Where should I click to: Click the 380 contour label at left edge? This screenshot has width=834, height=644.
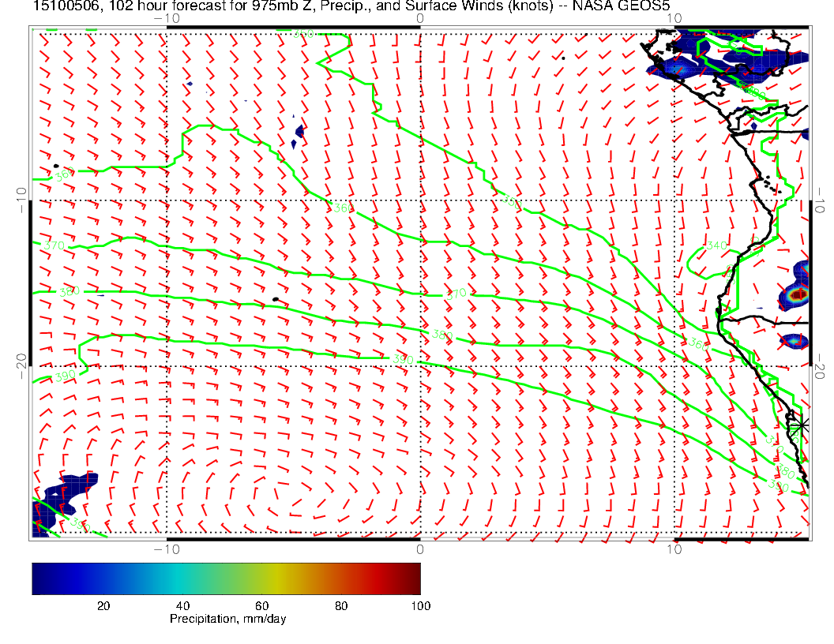point(69,291)
